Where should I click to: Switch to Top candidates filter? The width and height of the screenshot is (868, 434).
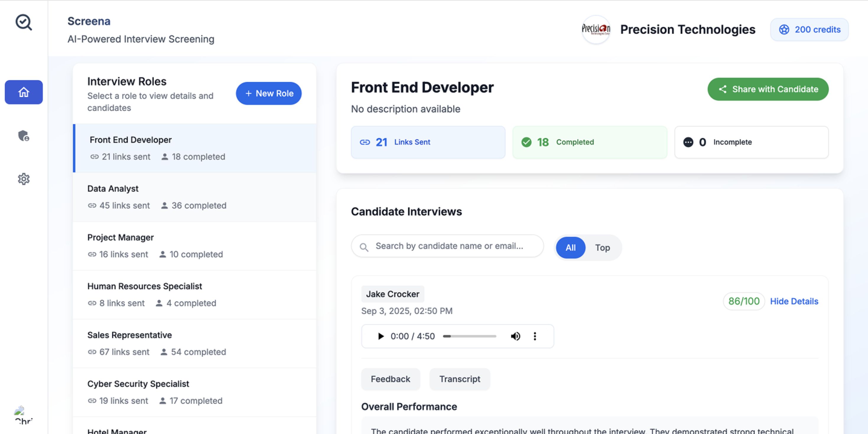(x=602, y=247)
